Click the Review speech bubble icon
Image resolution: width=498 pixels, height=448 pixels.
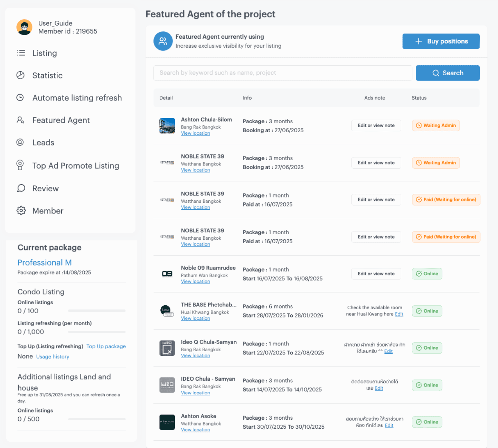21,188
